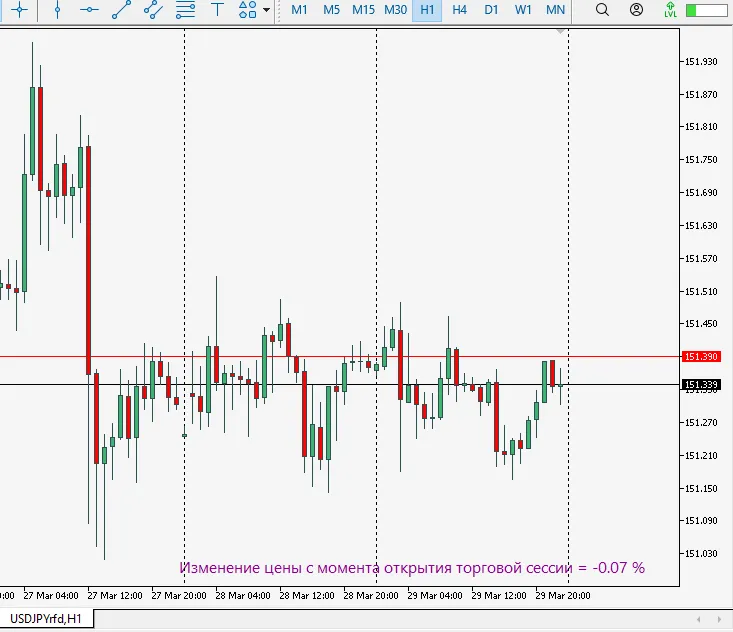Select the vertical line drawing tool

pyautogui.click(x=57, y=10)
